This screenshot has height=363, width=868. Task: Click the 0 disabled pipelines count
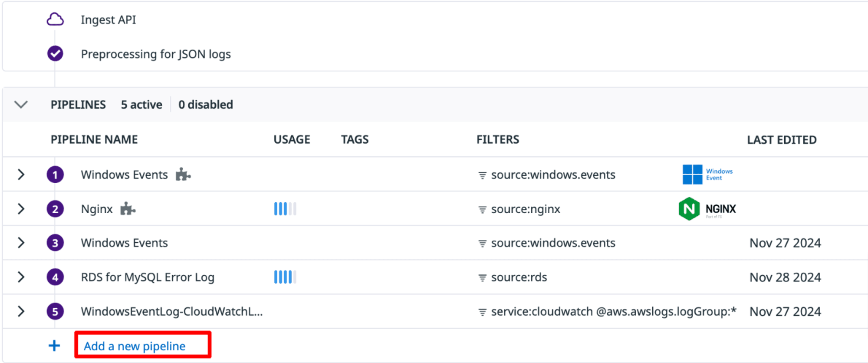click(x=206, y=105)
